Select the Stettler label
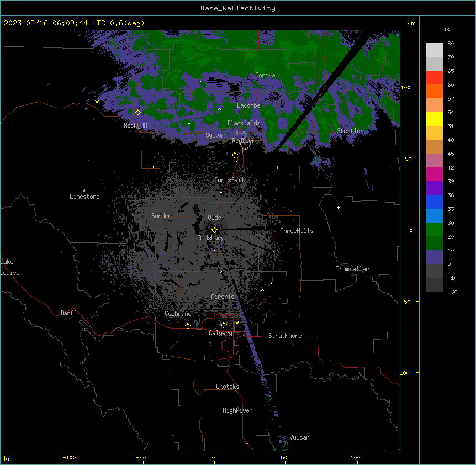The height and width of the screenshot is (465, 476). 350,131
